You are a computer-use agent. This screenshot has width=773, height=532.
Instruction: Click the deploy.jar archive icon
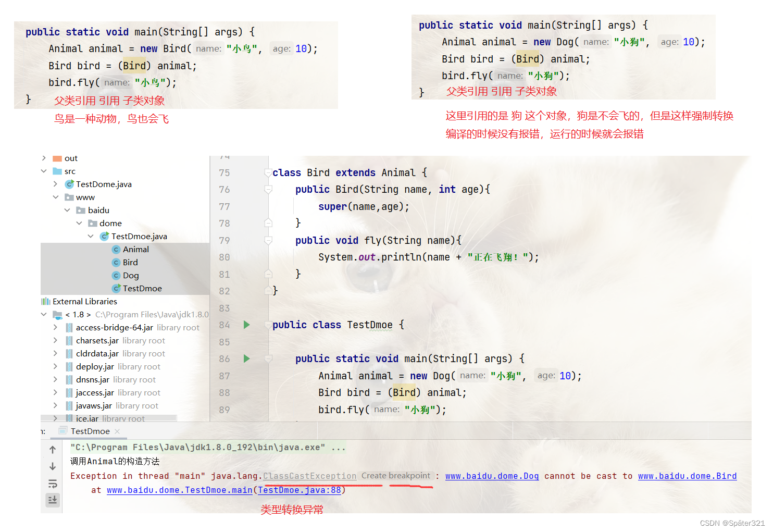pyautogui.click(x=69, y=367)
